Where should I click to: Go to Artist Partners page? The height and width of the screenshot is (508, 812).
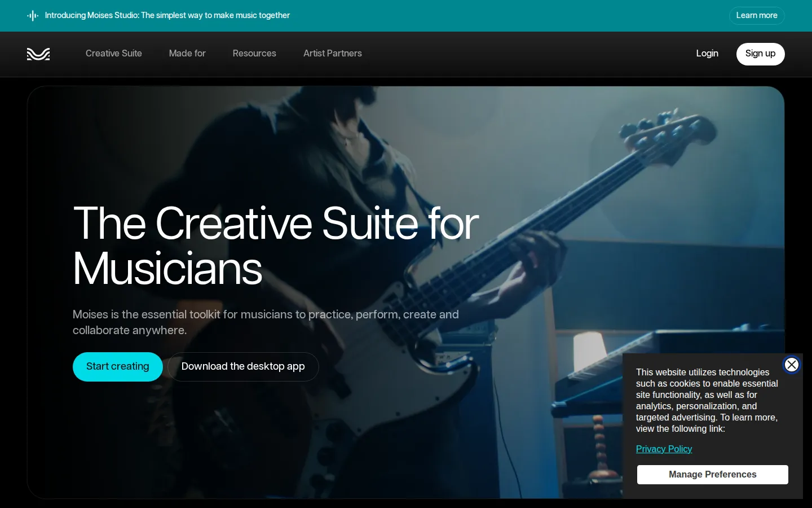(x=333, y=54)
